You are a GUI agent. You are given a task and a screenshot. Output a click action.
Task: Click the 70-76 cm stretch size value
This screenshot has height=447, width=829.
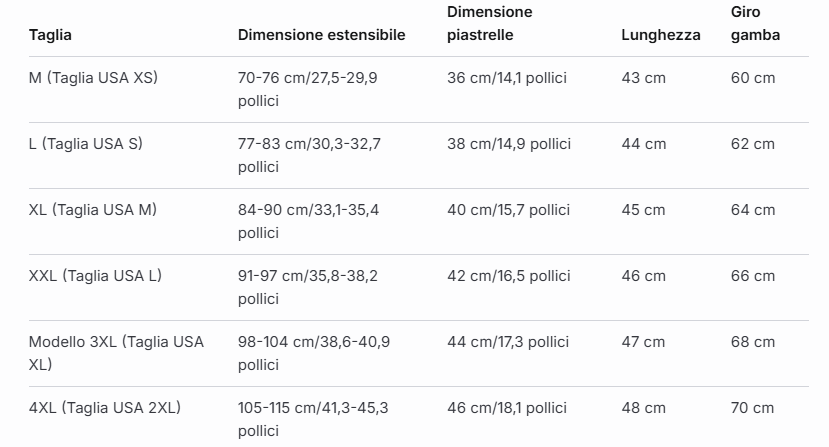[308, 89]
